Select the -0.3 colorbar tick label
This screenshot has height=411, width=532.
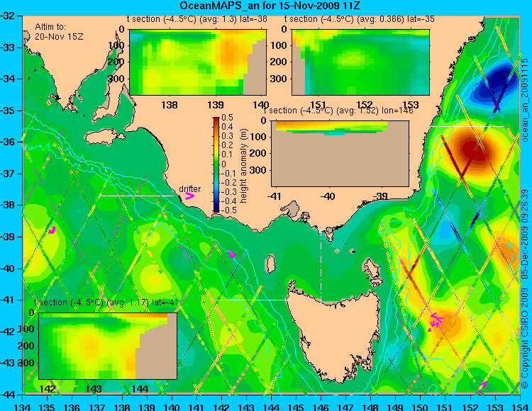(x=229, y=192)
